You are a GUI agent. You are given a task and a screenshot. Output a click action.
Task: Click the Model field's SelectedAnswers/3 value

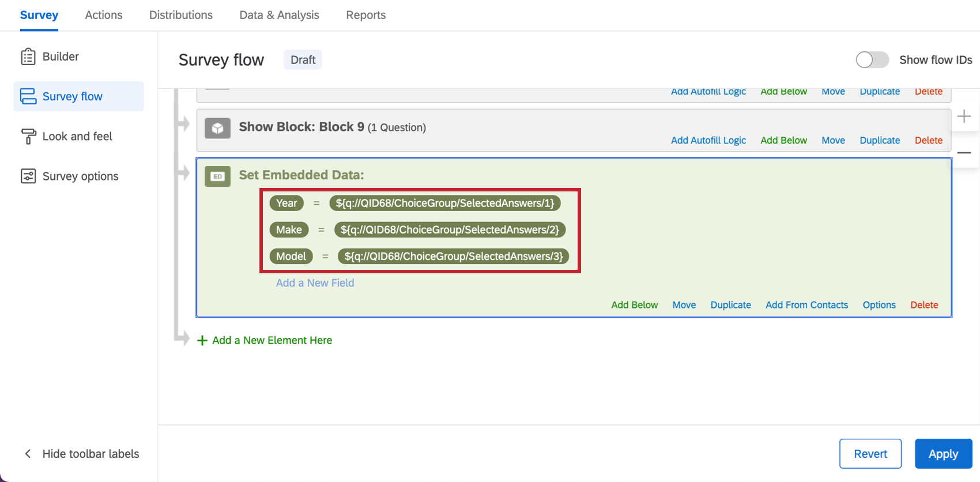click(x=454, y=256)
